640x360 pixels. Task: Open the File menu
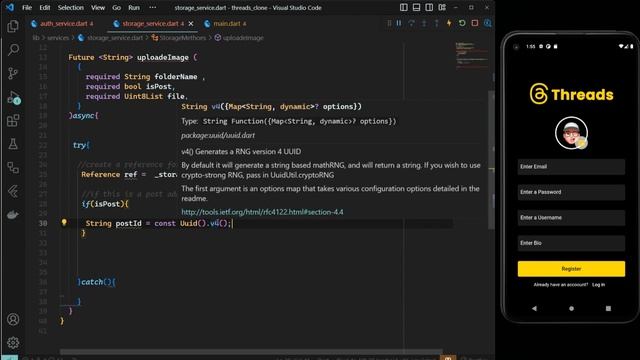coord(27,7)
